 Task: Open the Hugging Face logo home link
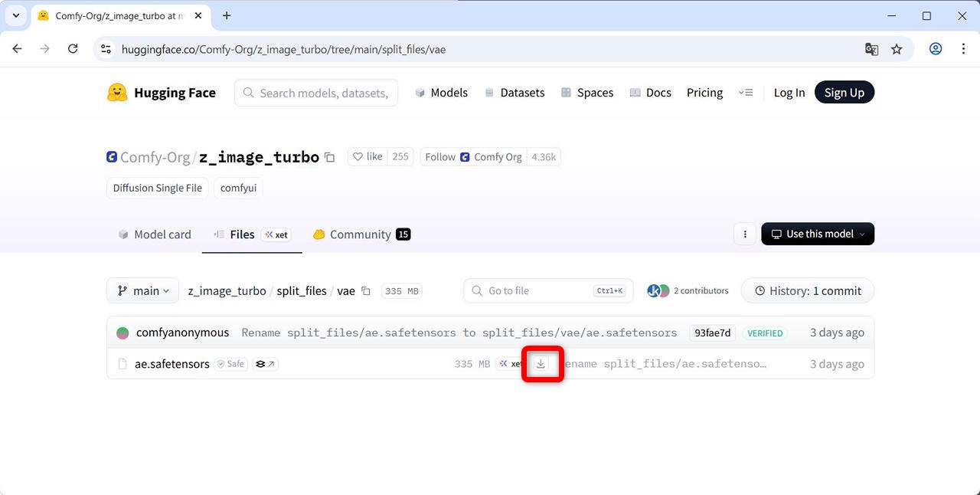[162, 93]
